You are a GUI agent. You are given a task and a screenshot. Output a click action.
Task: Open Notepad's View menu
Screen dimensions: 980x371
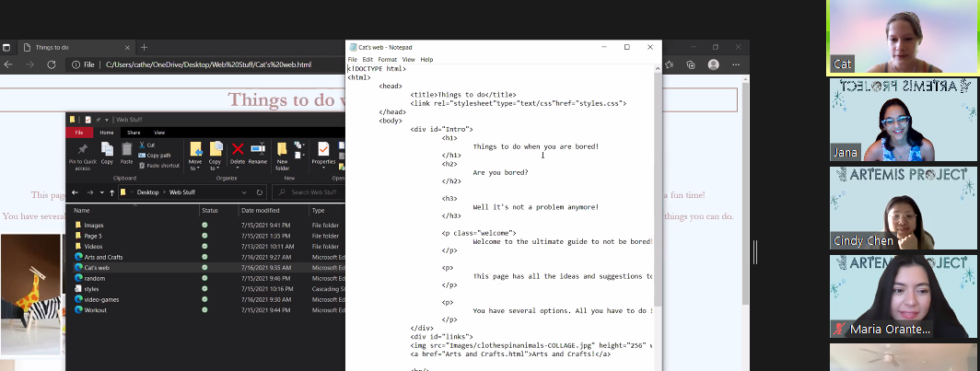point(409,59)
